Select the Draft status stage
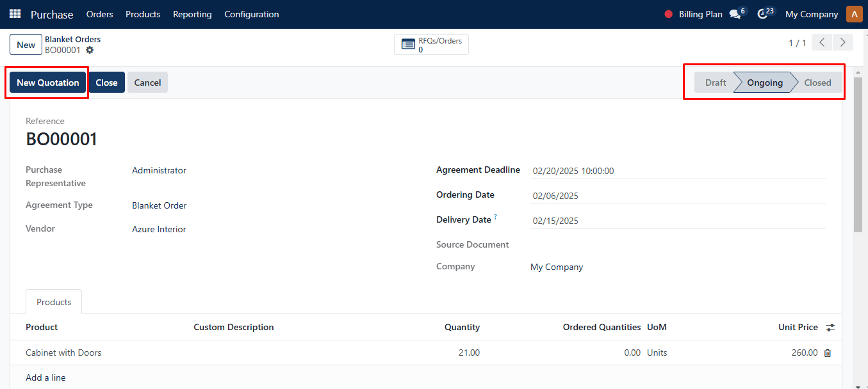 pyautogui.click(x=716, y=83)
